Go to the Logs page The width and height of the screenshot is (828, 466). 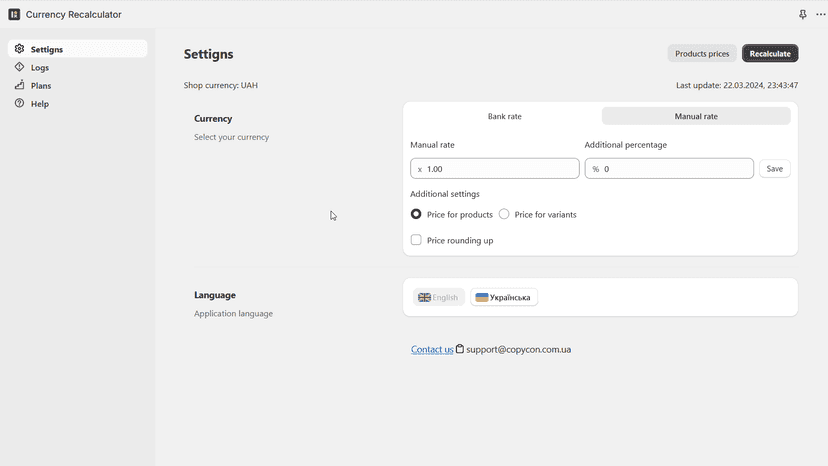[x=40, y=68]
